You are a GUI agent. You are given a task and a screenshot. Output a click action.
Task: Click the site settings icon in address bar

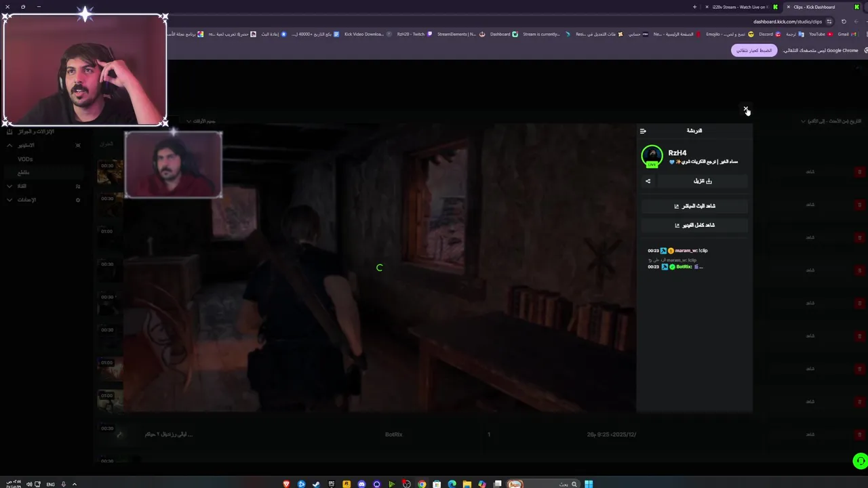pyautogui.click(x=829, y=22)
